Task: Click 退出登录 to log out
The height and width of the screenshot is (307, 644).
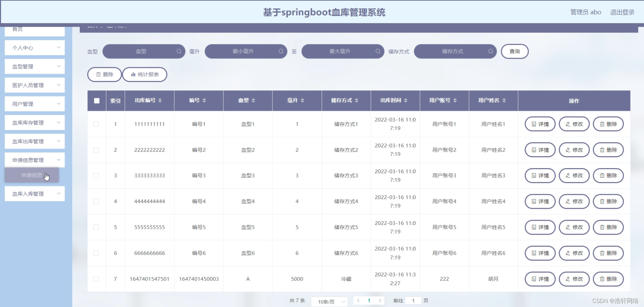Action: (x=623, y=12)
